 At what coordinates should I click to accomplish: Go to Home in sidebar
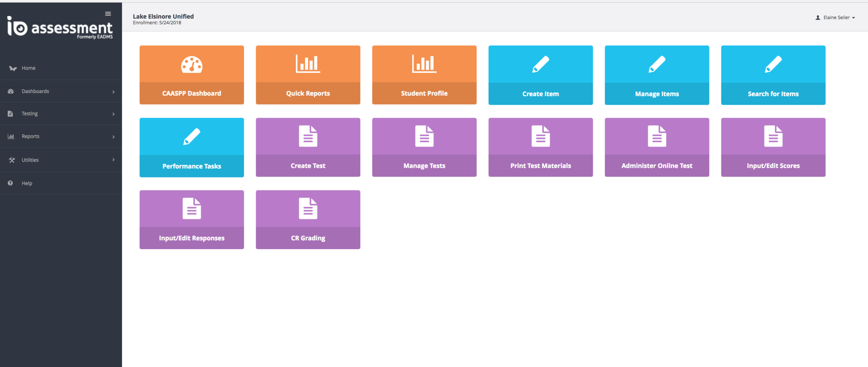tap(28, 68)
